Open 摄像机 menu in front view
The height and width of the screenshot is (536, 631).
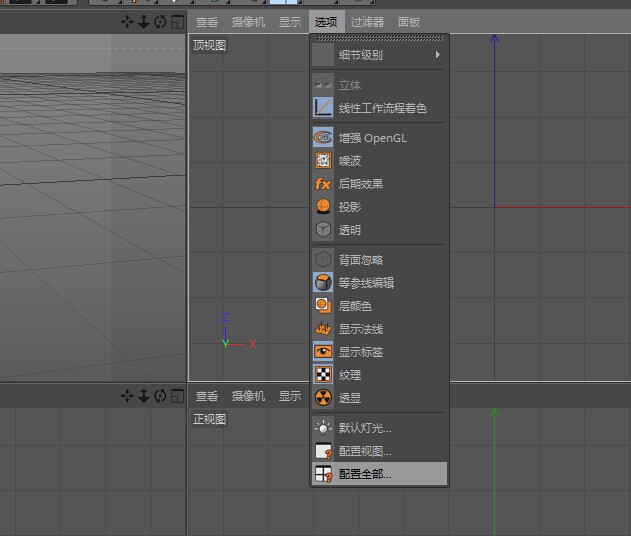click(x=248, y=396)
